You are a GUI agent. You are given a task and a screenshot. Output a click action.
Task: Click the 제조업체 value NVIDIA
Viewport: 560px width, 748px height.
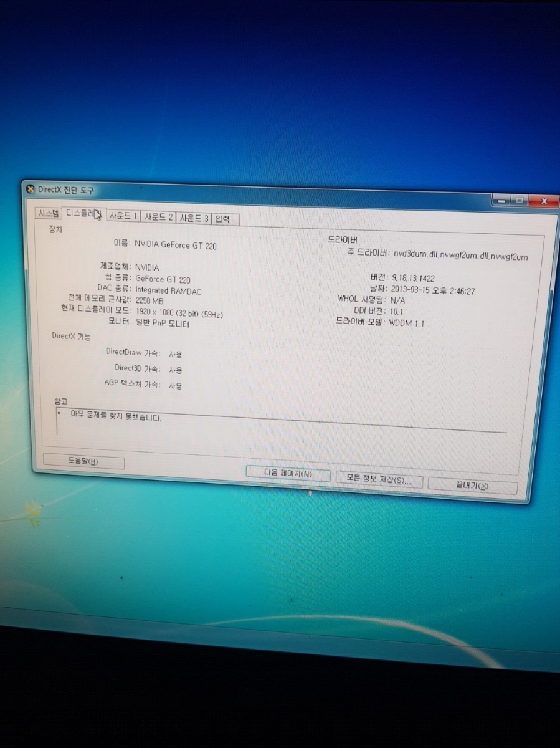pos(147,267)
